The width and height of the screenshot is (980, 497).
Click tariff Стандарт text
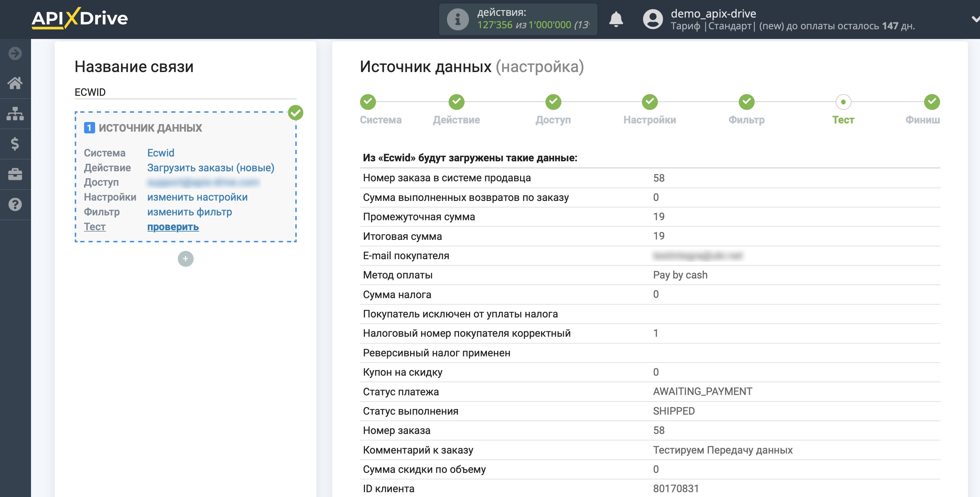click(730, 26)
